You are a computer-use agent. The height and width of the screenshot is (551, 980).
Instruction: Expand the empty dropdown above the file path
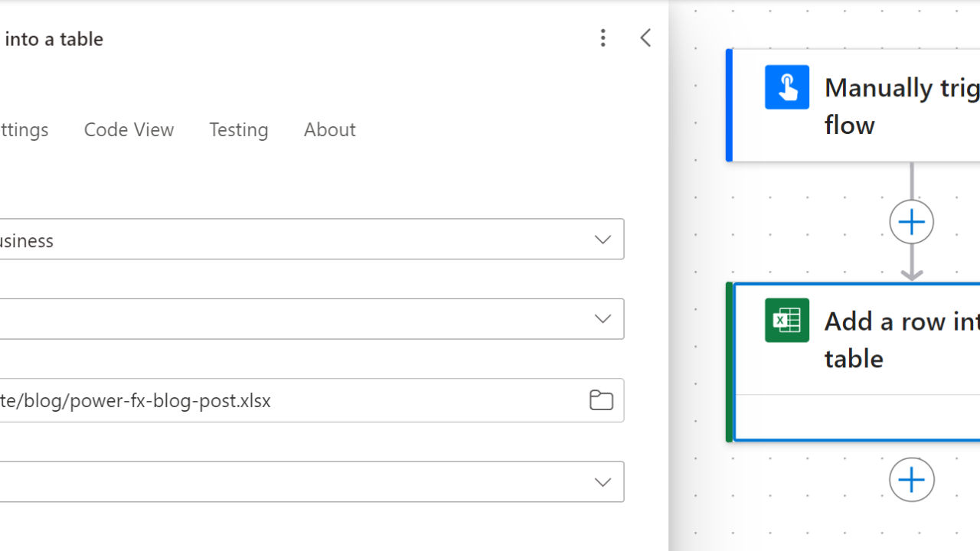[x=603, y=319]
